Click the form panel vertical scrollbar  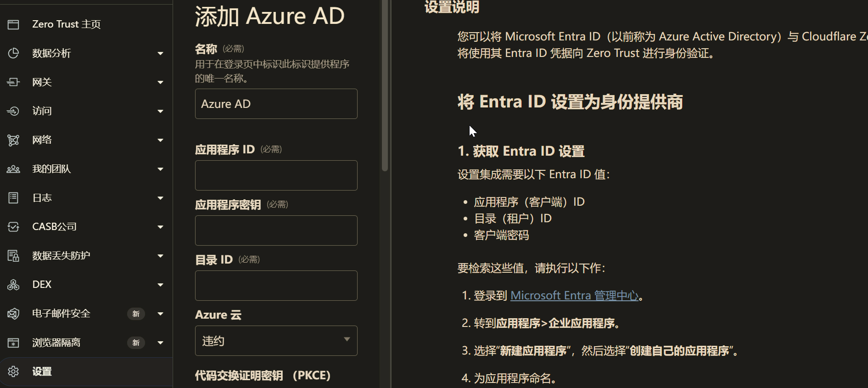(x=385, y=85)
